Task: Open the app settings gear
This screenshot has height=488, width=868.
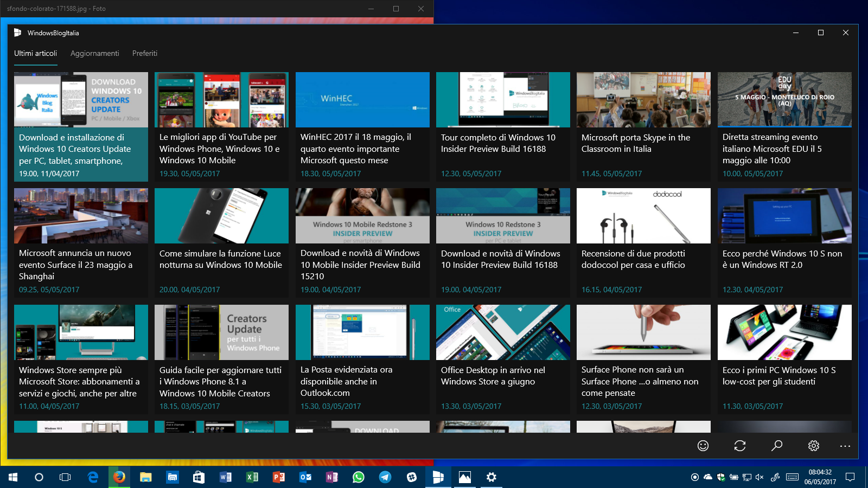Action: click(814, 446)
